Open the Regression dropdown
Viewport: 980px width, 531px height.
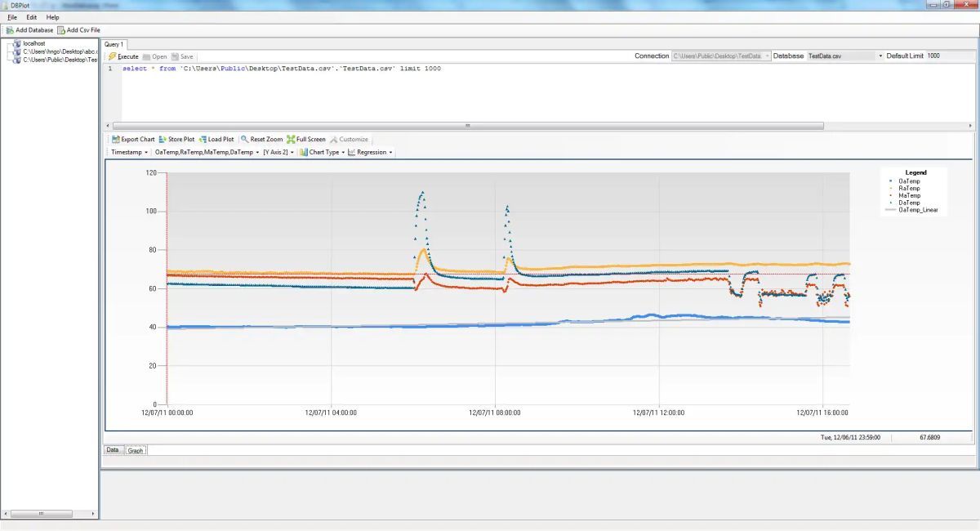pyautogui.click(x=371, y=152)
